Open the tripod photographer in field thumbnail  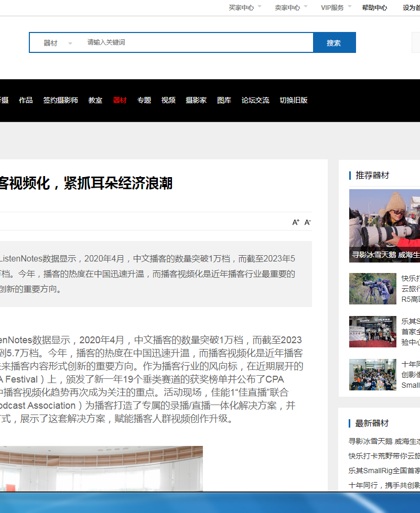pyautogui.click(x=372, y=289)
